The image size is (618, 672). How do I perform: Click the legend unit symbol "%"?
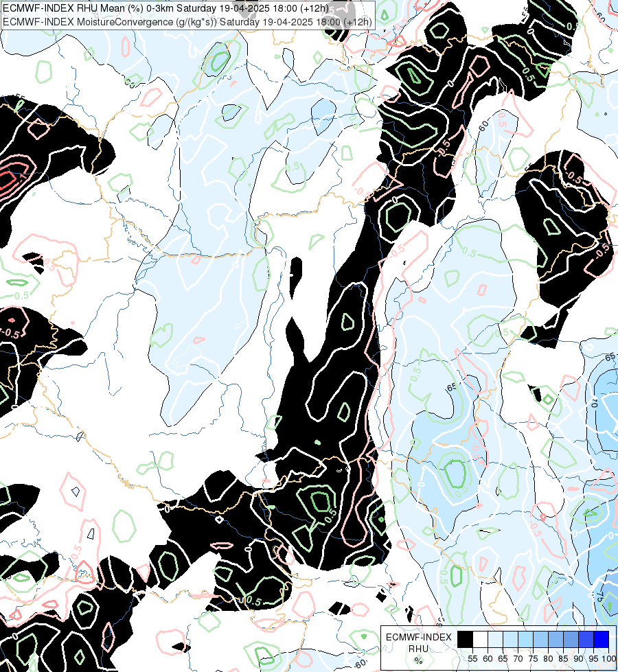[x=418, y=660]
